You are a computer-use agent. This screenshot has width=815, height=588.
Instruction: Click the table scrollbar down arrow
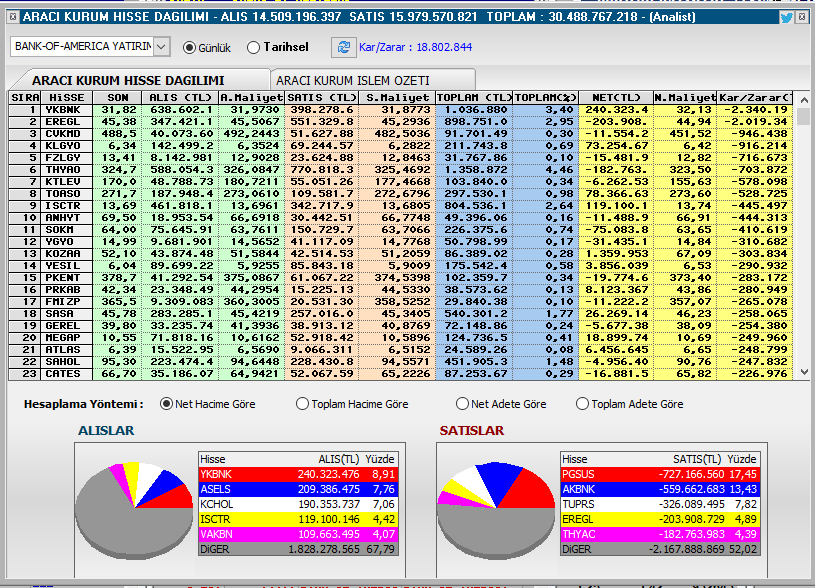tap(804, 372)
